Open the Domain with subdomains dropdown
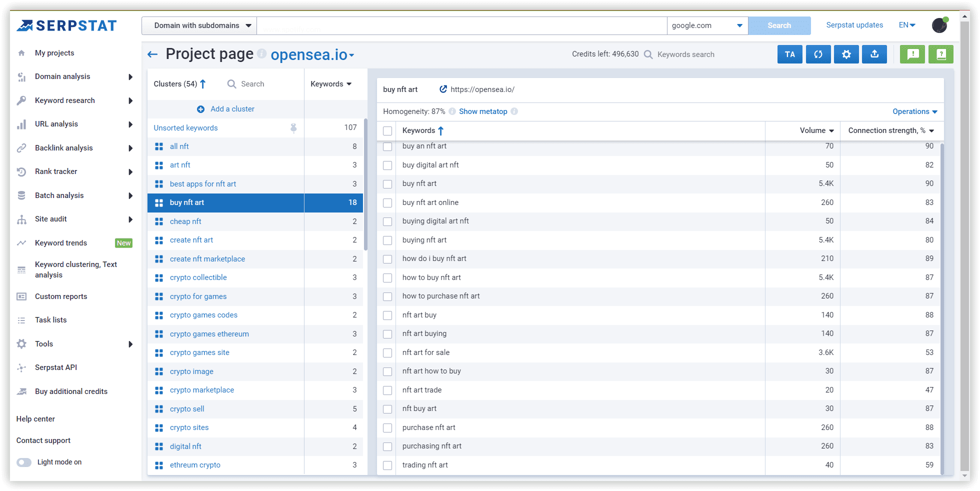 pos(199,25)
